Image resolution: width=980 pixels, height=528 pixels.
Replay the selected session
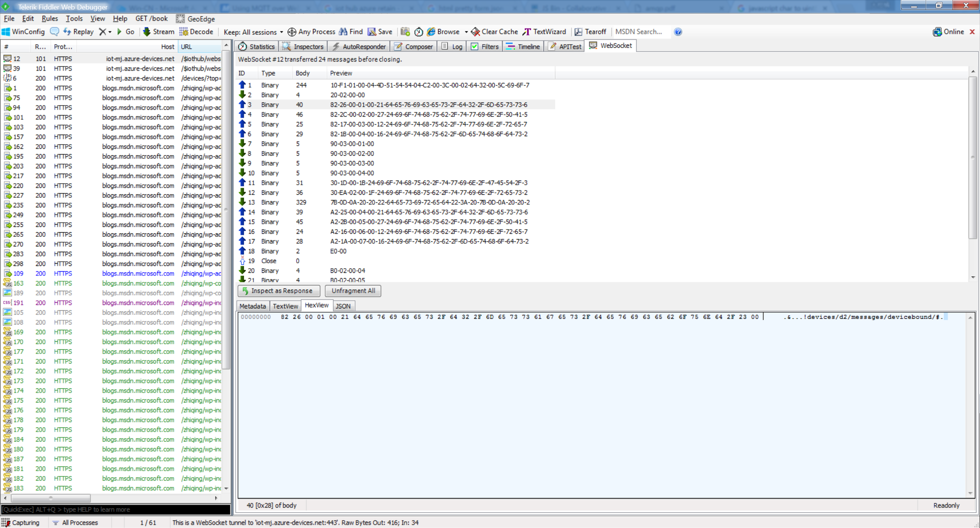(x=78, y=32)
